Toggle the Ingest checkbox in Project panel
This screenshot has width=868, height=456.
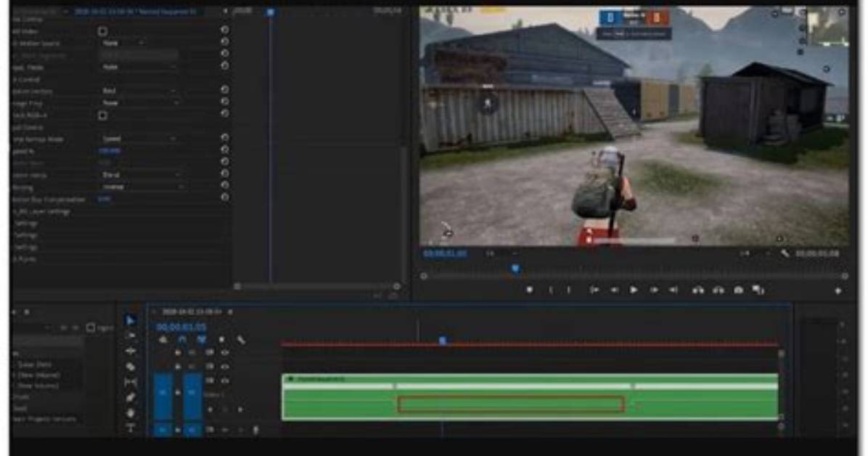tap(91, 327)
